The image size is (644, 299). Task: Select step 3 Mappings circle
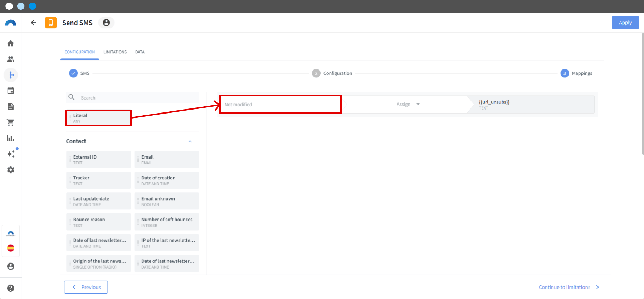click(565, 73)
